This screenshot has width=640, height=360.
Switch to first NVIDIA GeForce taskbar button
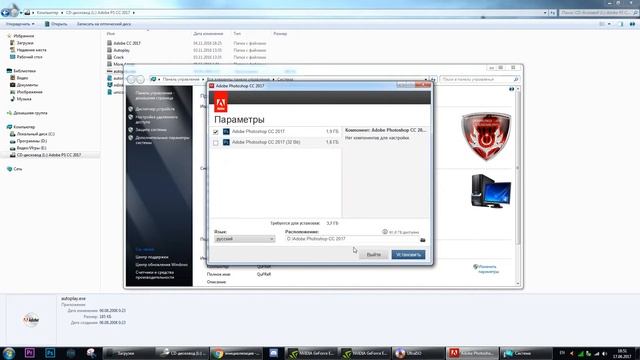(312, 353)
